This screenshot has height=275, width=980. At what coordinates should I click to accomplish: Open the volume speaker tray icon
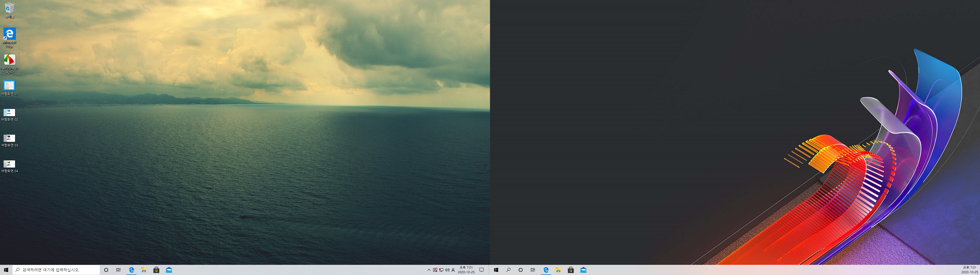[x=447, y=270]
